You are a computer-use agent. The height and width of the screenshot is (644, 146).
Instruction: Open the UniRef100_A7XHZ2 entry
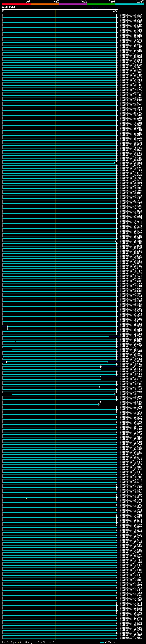point(131,588)
